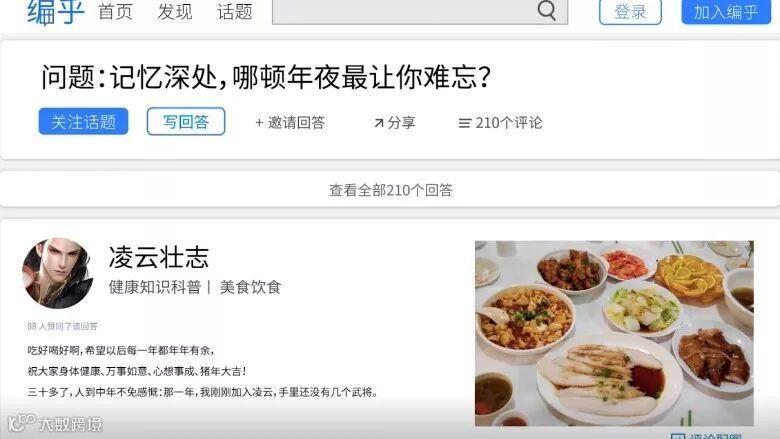Image resolution: width=780 pixels, height=439 pixels.
Task: Click the comment image icon below photo
Action: 678,436
